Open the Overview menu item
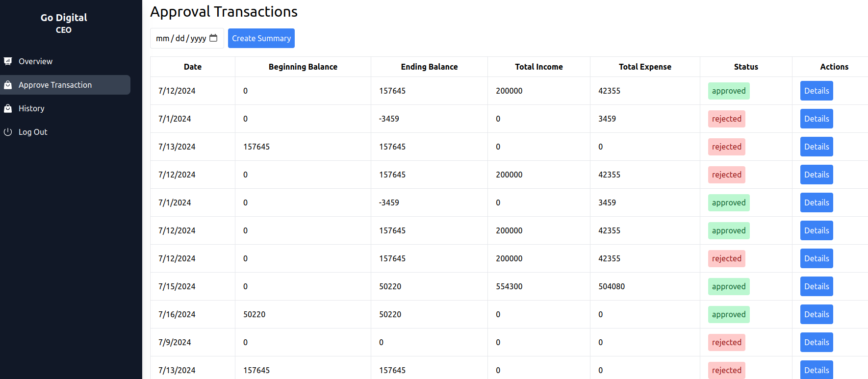The width and height of the screenshot is (868, 379). pyautogui.click(x=35, y=61)
